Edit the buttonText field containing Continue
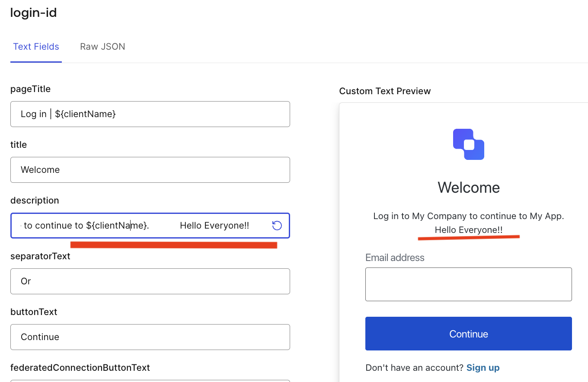 tap(150, 337)
